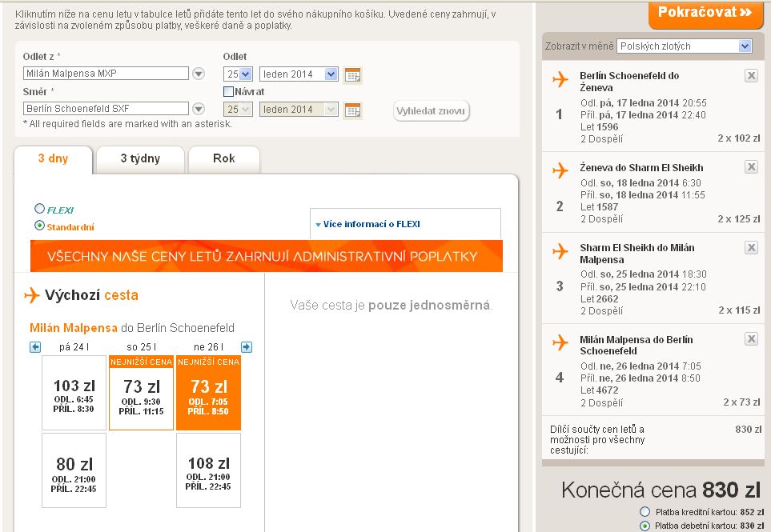
Task: Select the FLEXI fare radio button
Action: coord(39,208)
